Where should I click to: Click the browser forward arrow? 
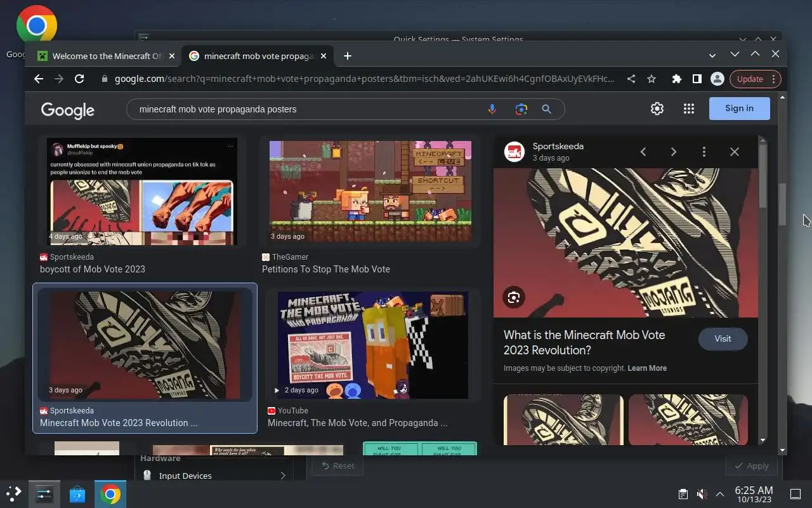[59, 79]
